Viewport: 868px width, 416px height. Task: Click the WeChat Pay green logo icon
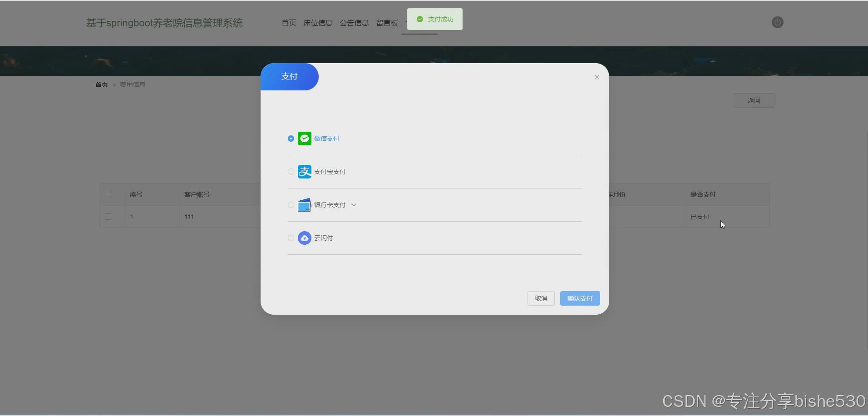click(304, 139)
